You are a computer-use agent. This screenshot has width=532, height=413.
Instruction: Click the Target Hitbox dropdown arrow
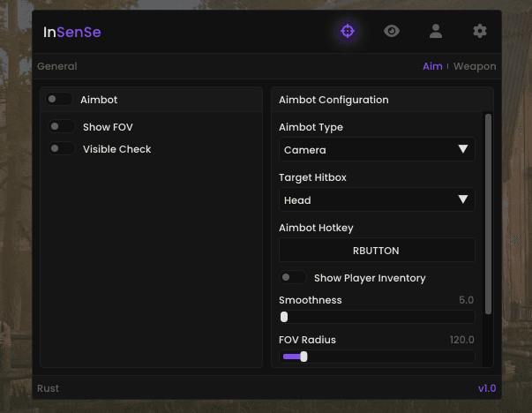click(x=463, y=200)
